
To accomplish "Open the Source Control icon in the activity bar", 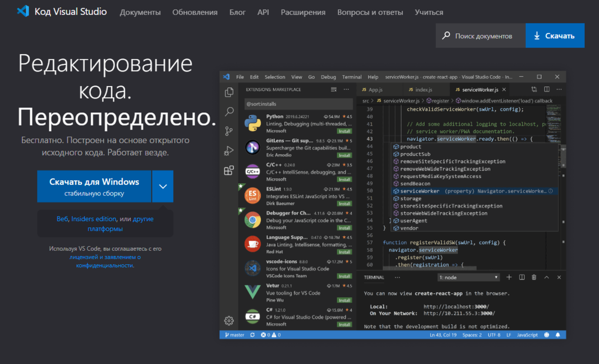I will pyautogui.click(x=229, y=131).
